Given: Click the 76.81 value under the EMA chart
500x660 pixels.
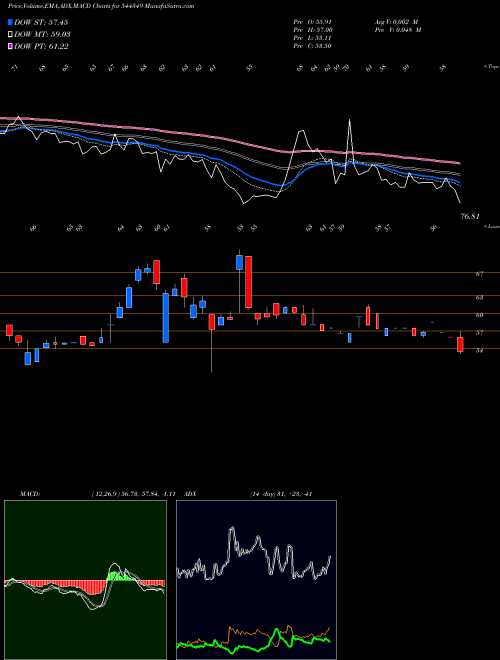Looking at the screenshot, I should coord(470,217).
